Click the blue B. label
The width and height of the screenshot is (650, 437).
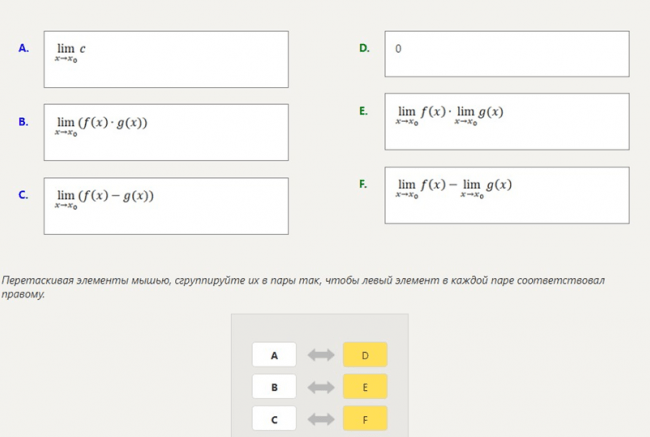pyautogui.click(x=24, y=122)
